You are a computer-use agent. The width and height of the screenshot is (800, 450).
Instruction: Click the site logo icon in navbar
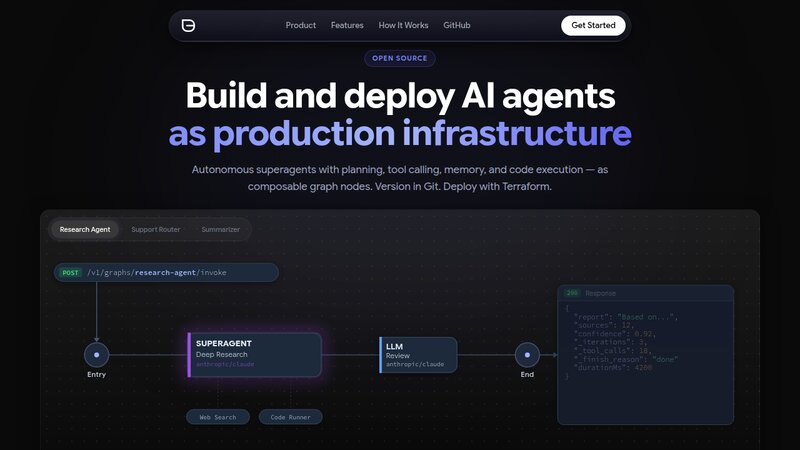[x=188, y=26]
